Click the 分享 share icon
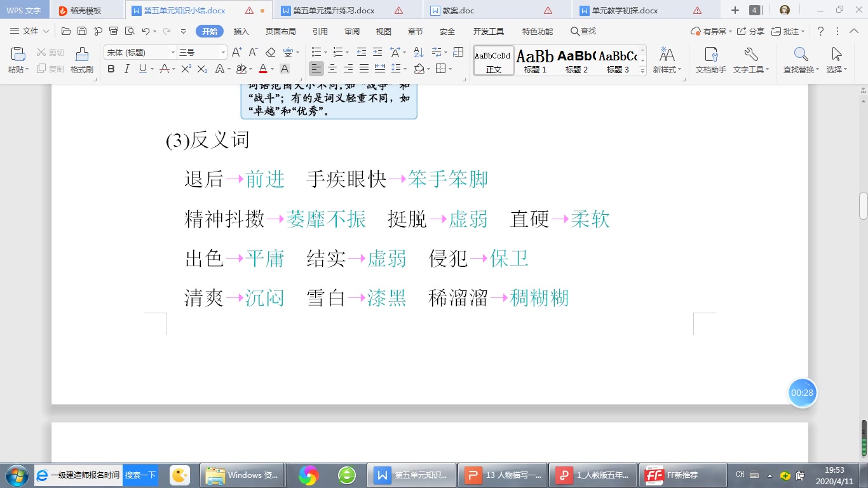 [750, 31]
